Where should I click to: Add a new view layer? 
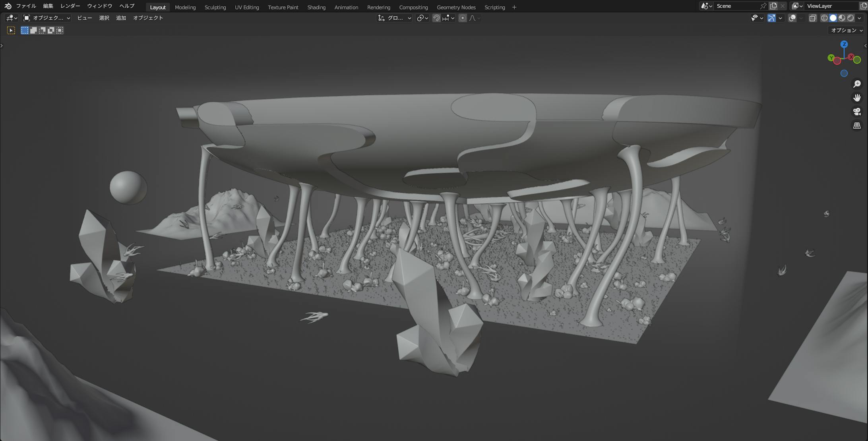pyautogui.click(x=864, y=6)
